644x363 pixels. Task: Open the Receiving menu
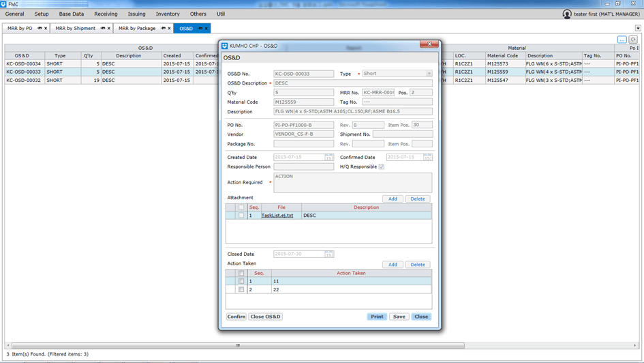point(106,14)
